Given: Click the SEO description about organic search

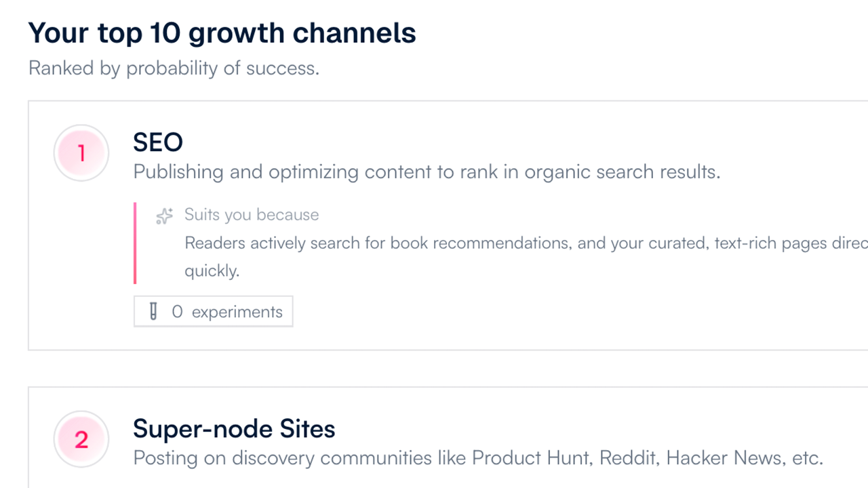Looking at the screenshot, I should click(426, 172).
